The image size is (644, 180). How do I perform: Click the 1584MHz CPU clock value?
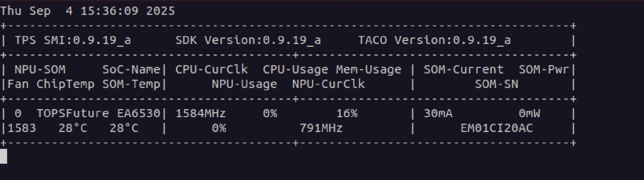click(200, 113)
